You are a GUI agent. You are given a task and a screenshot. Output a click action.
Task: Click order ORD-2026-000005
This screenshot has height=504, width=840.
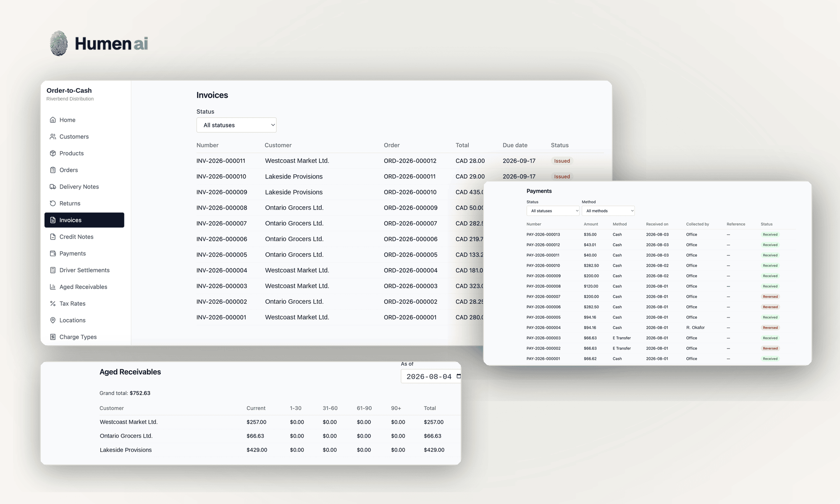(410, 255)
